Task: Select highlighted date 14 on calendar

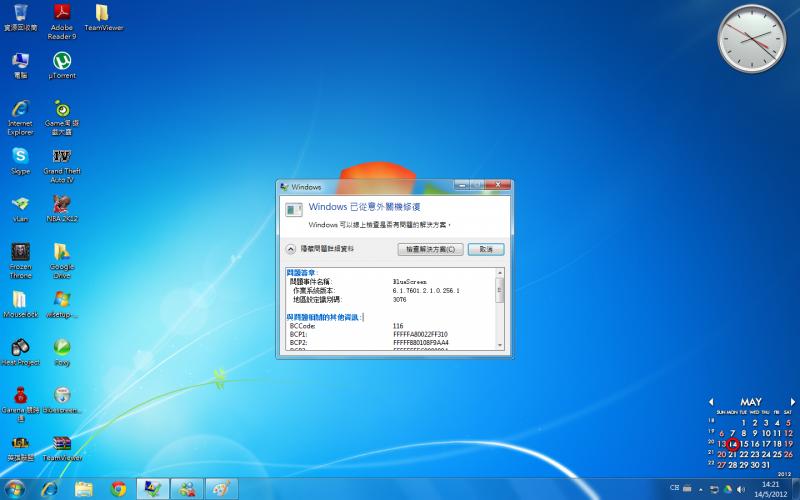Action: (733, 444)
